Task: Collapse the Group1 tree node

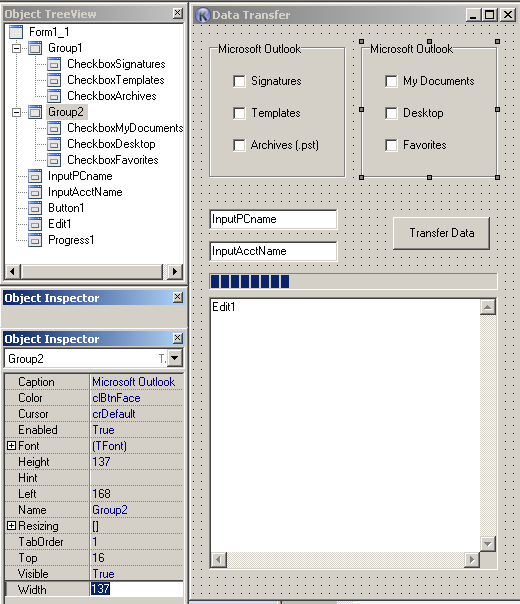Action: tap(17, 49)
